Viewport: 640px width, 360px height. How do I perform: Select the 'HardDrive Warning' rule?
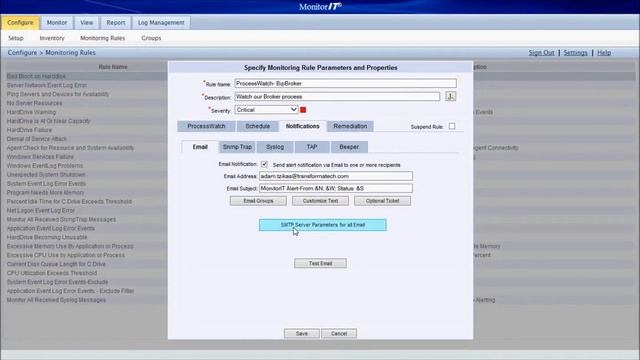click(x=31, y=112)
